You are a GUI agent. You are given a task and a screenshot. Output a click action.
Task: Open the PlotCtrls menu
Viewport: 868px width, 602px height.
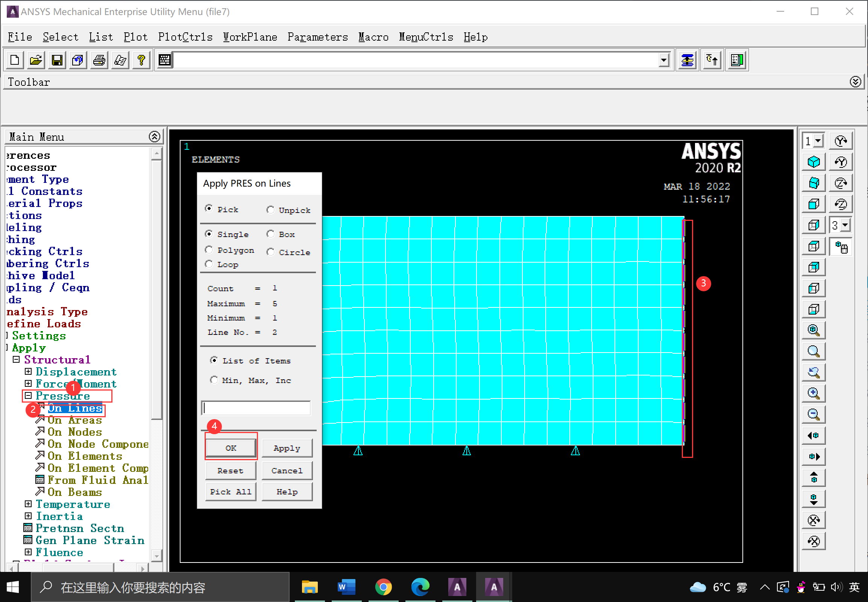tap(185, 37)
